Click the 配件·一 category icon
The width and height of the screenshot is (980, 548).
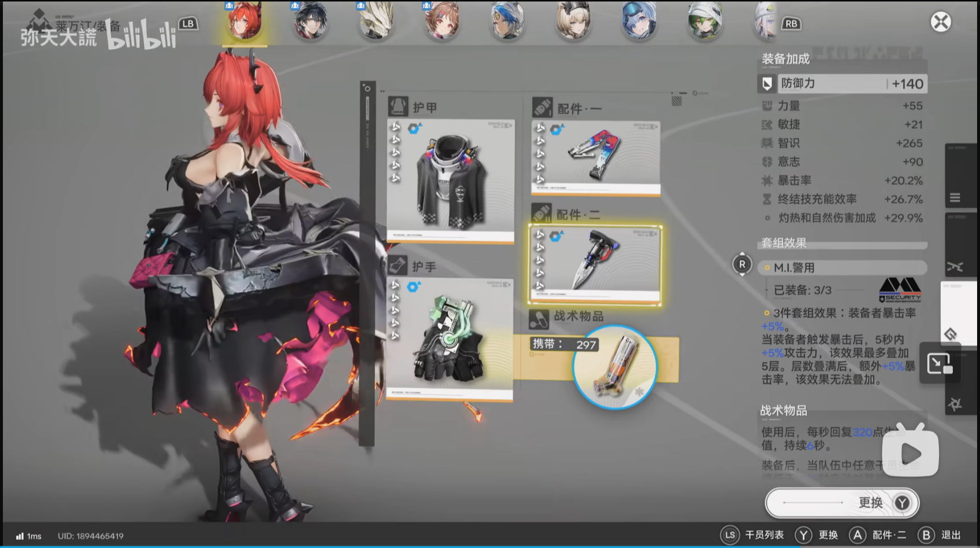[x=542, y=107]
